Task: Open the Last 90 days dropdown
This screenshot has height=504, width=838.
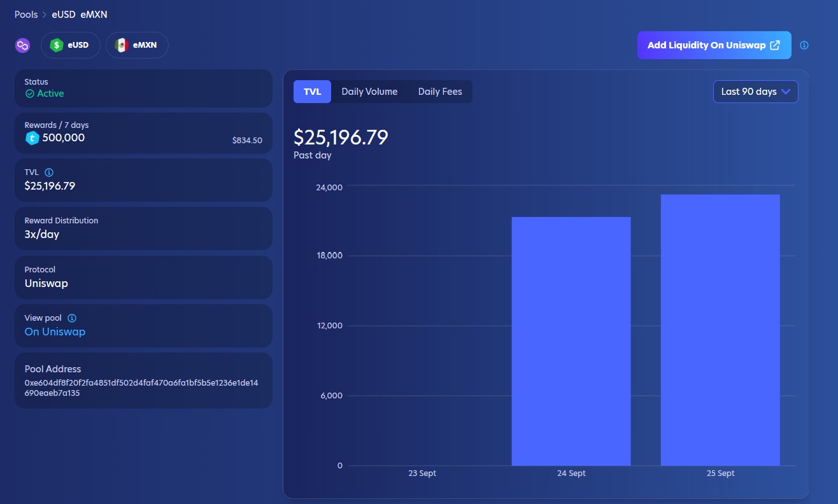Action: click(x=755, y=92)
